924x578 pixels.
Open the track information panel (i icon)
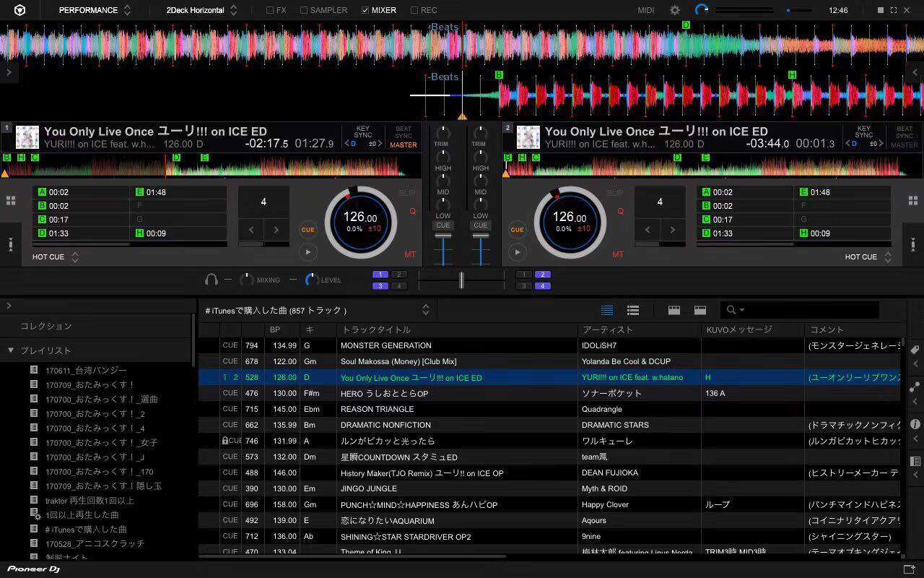pos(915,424)
